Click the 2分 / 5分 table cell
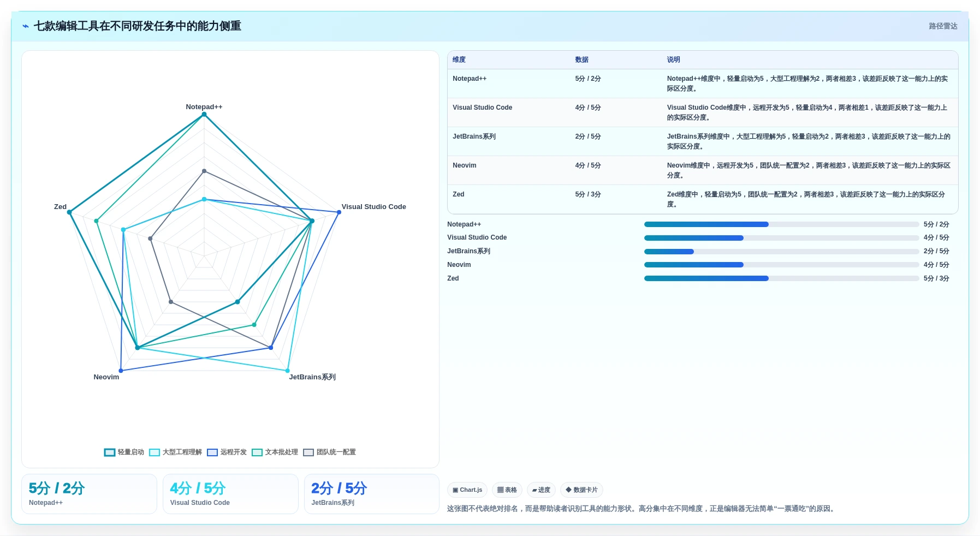 [x=588, y=136]
